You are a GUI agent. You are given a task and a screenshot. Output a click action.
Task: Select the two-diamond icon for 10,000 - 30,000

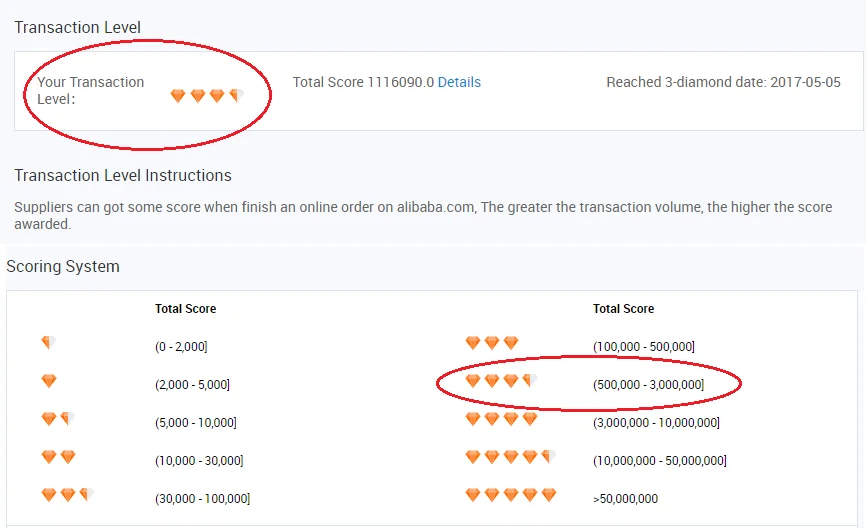(x=58, y=457)
